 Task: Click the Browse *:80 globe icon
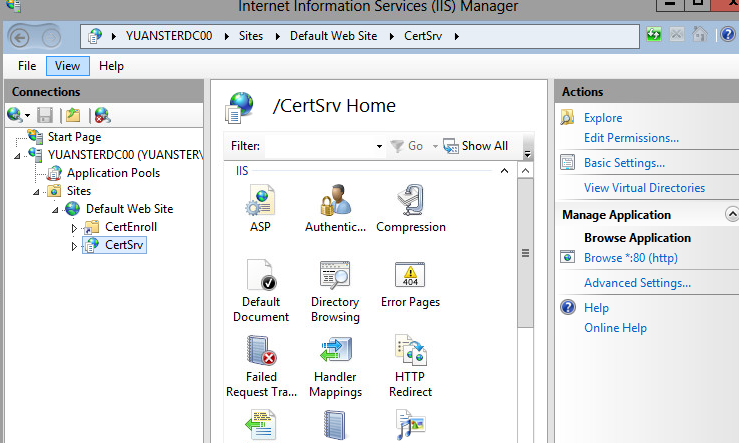pos(567,257)
